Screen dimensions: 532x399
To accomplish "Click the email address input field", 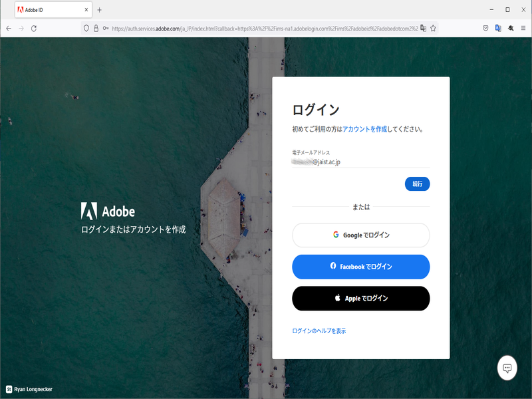I will point(360,162).
